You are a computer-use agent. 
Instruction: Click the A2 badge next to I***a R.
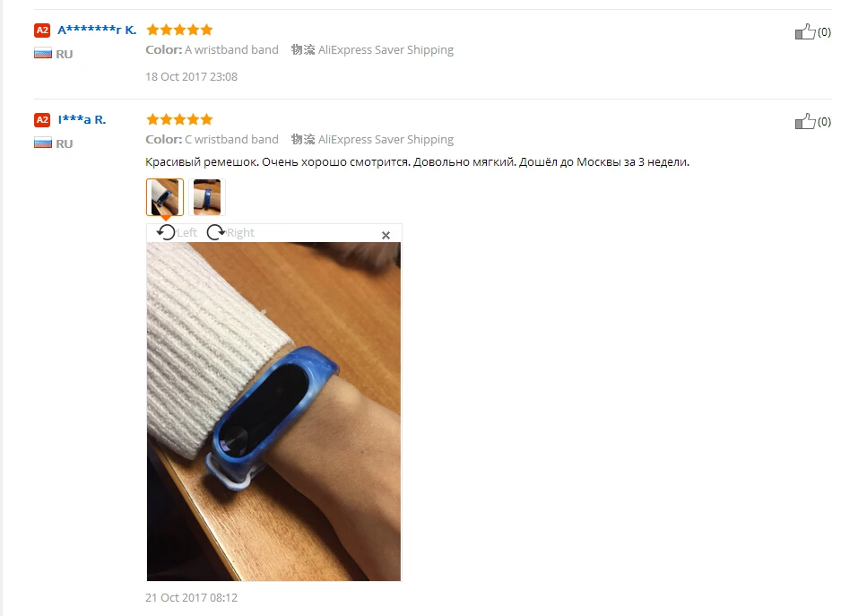[x=42, y=120]
